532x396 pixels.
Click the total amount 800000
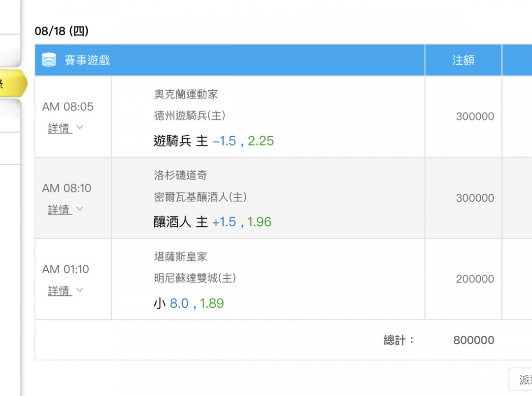474,340
